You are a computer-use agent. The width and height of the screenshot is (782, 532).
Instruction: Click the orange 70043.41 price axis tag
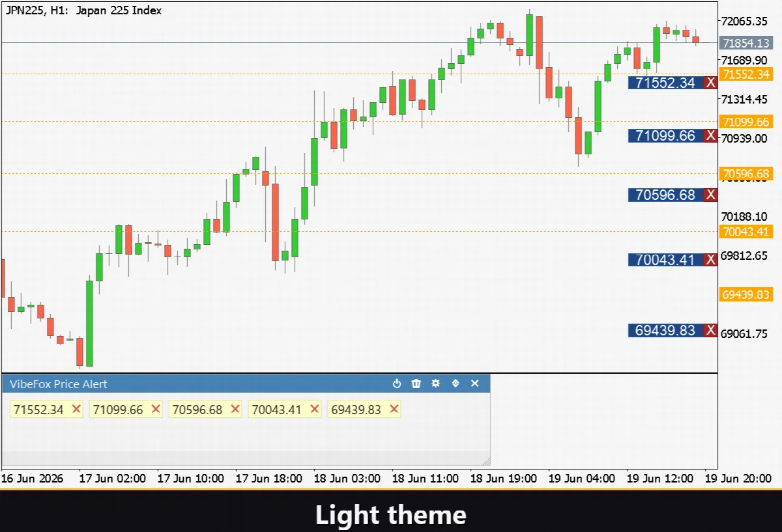click(746, 231)
